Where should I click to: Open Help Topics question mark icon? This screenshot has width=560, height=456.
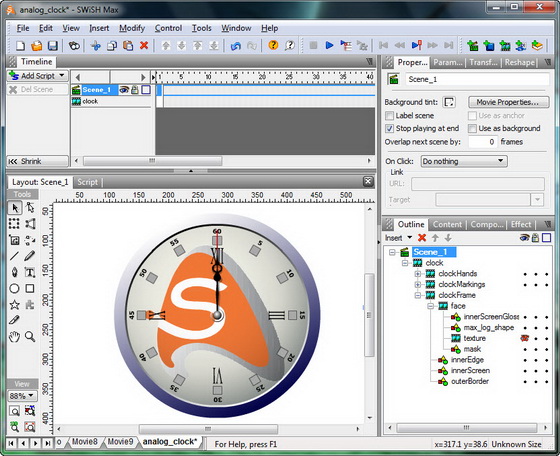click(273, 45)
